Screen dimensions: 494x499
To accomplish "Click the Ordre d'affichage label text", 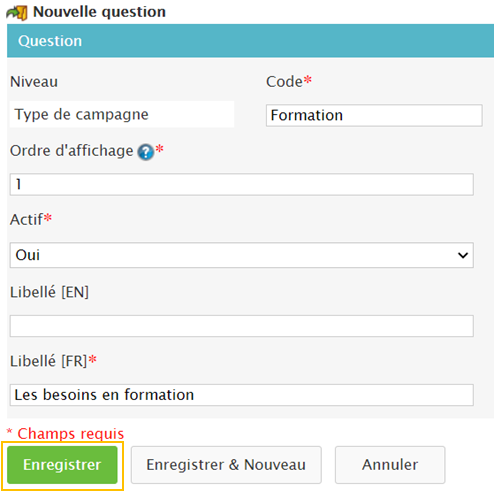I will click(x=72, y=151).
